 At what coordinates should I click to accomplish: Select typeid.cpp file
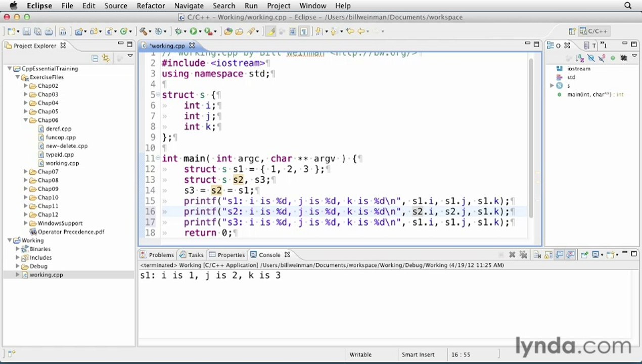click(60, 155)
